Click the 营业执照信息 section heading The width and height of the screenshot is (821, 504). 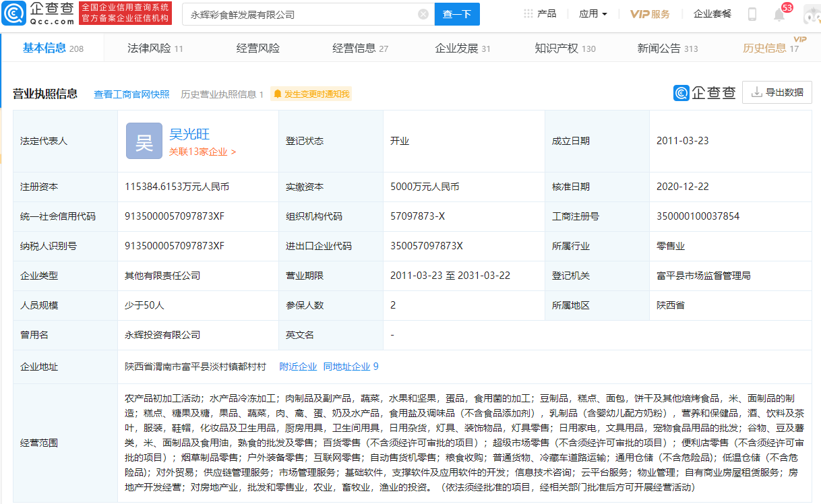pyautogui.click(x=45, y=94)
